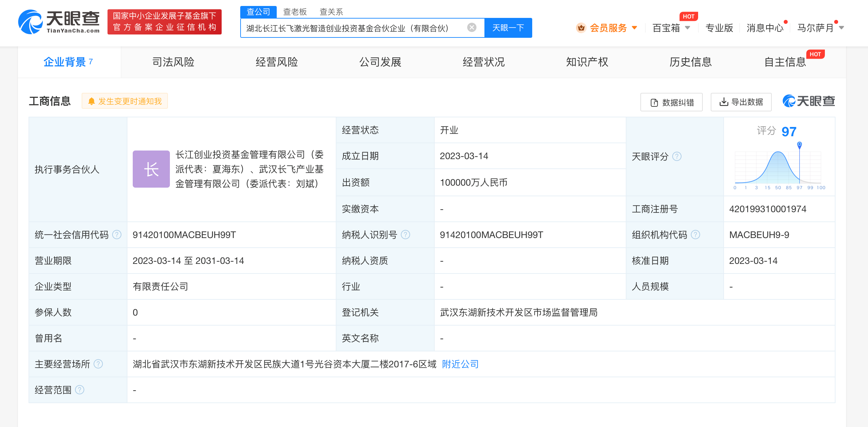Viewport: 868px width, 427px height.
Task: Click 武汉东湖新技术开发区市场监督管理局 registration authority
Action: click(519, 313)
